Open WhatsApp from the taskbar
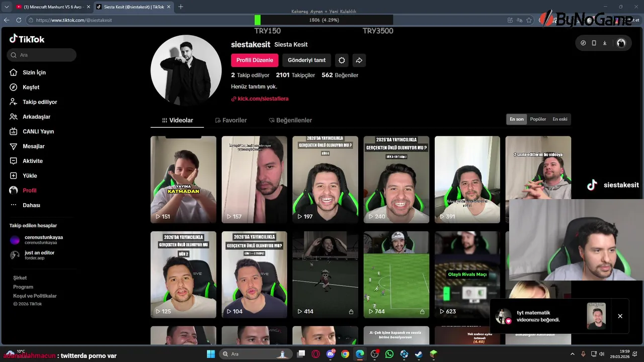The height and width of the screenshot is (362, 644). click(389, 354)
